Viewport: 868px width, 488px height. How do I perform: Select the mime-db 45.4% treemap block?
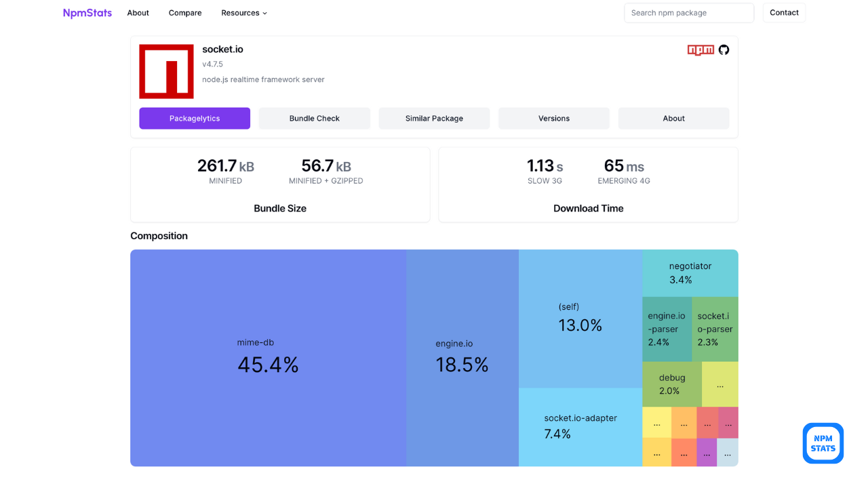[269, 358]
